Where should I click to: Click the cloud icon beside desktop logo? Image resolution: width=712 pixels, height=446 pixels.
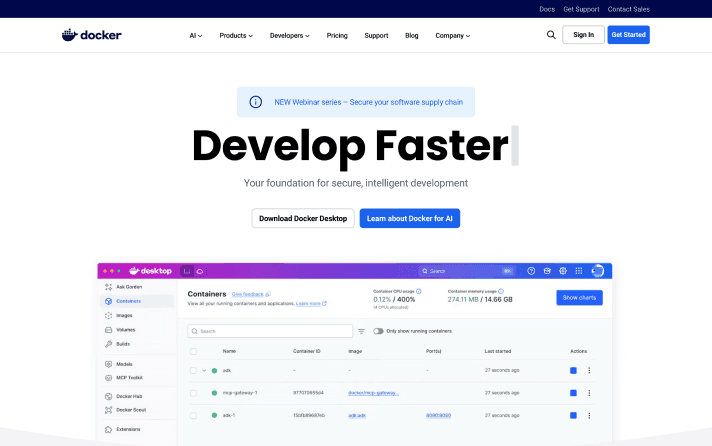200,271
